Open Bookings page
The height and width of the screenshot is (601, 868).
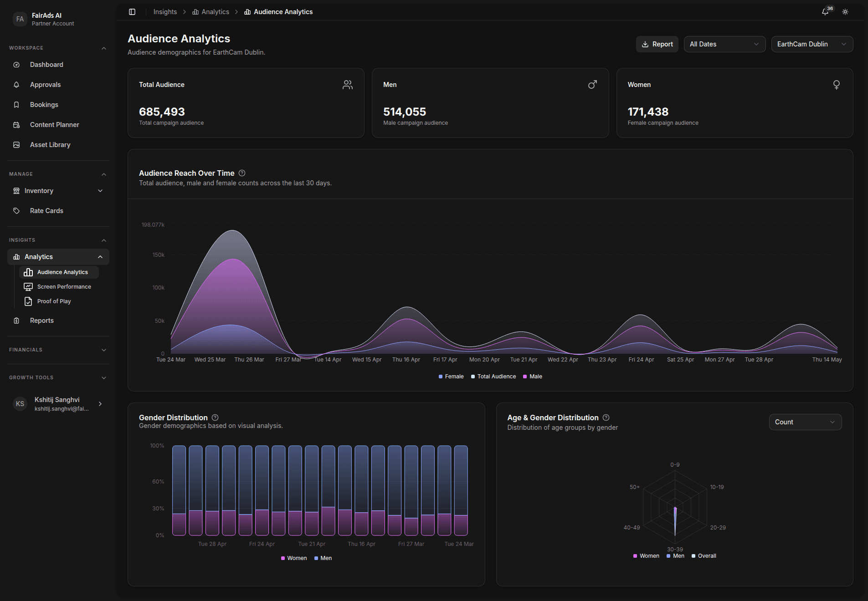point(58,105)
